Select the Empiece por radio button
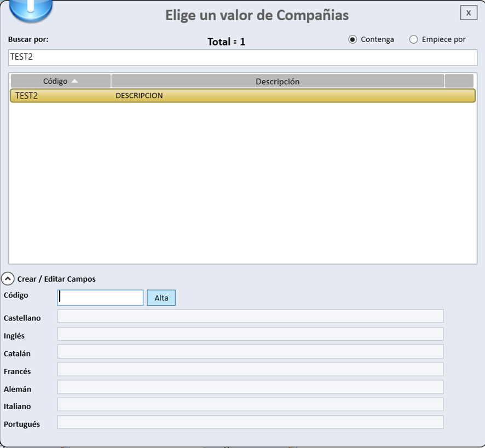The width and height of the screenshot is (485, 448). [x=413, y=39]
